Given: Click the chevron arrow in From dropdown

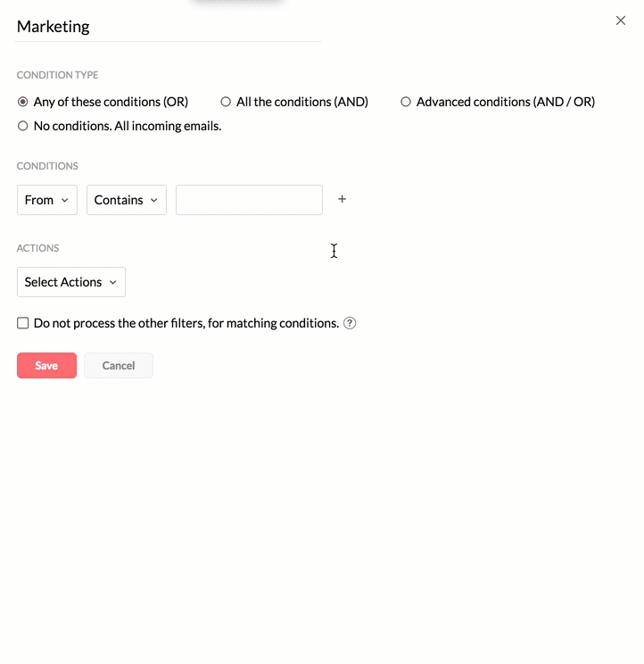Looking at the screenshot, I should tap(65, 201).
